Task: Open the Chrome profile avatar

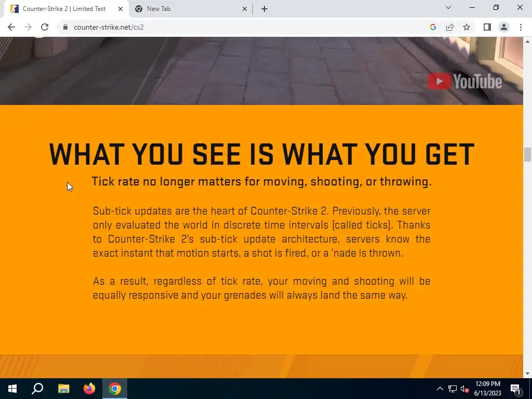Action: point(504,27)
